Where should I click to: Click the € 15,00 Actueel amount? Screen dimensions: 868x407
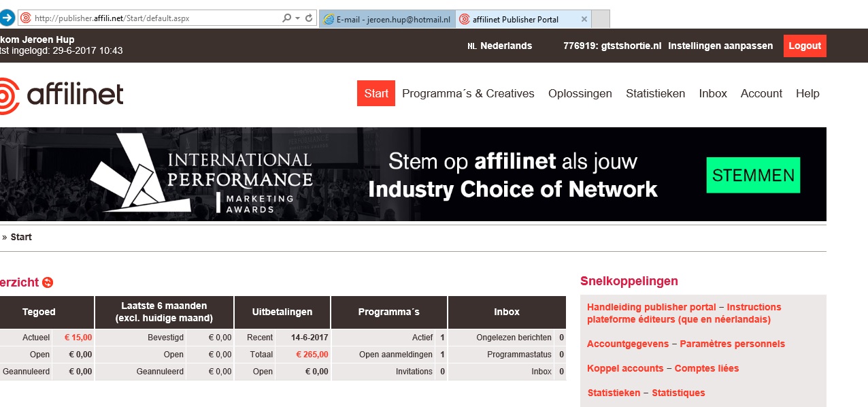point(78,337)
